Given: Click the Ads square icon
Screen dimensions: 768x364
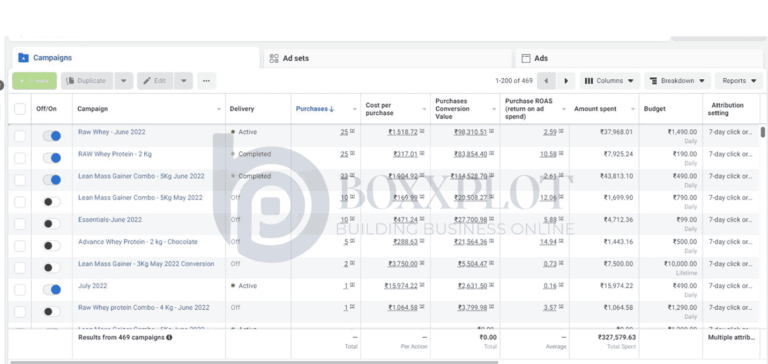Looking at the screenshot, I should [526, 58].
